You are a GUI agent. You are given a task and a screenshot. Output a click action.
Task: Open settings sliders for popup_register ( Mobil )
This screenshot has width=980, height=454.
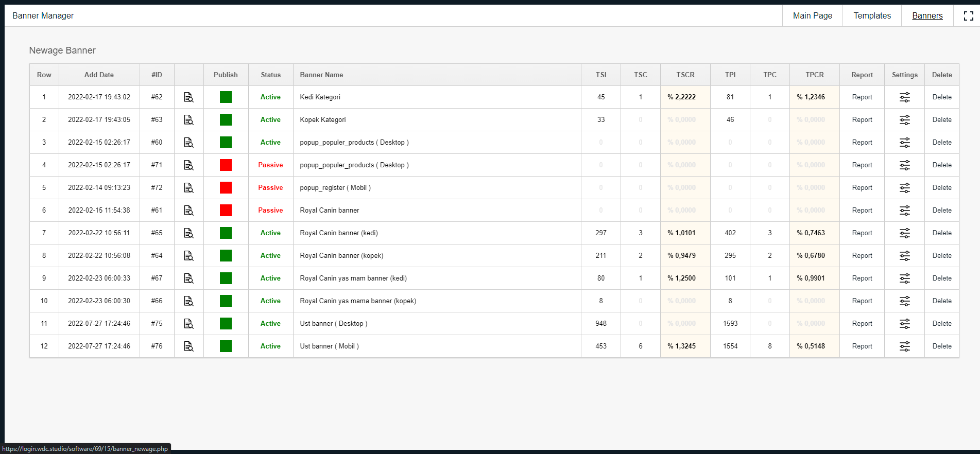pos(905,188)
